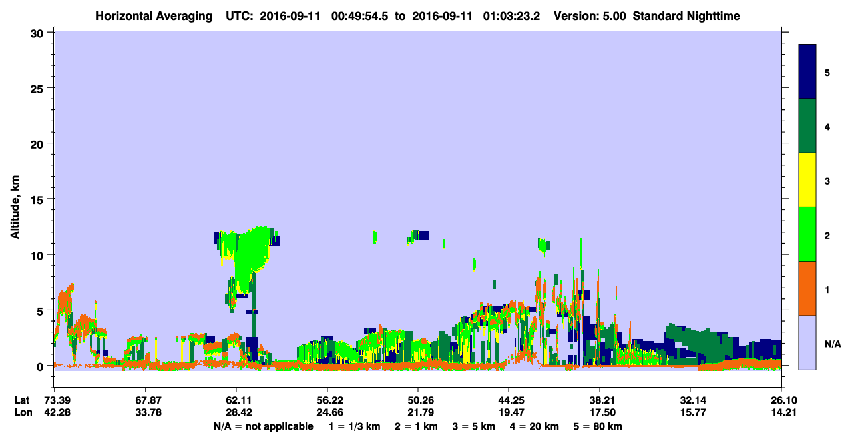This screenshot has height=445, width=868.
Task: Click '2 = 1 km' legend text
Action: [x=416, y=426]
